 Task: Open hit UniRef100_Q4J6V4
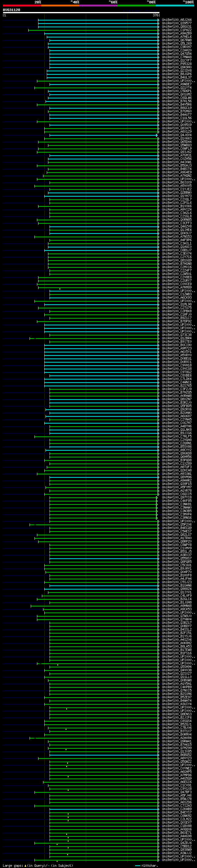tap(177, 135)
